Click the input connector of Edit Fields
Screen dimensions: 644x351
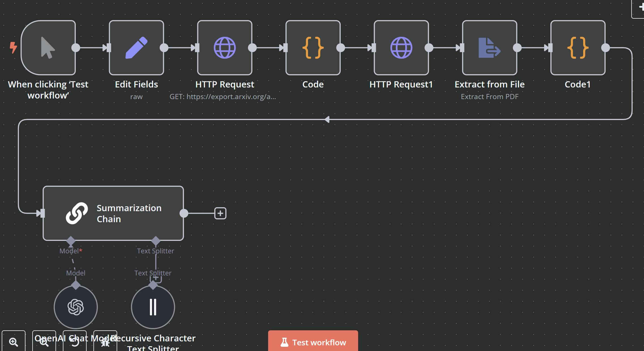(x=109, y=48)
